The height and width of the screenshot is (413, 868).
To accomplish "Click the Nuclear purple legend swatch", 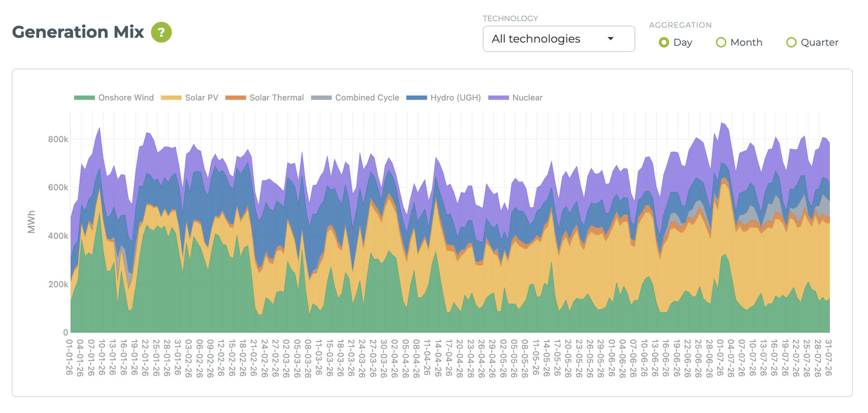I will [499, 97].
